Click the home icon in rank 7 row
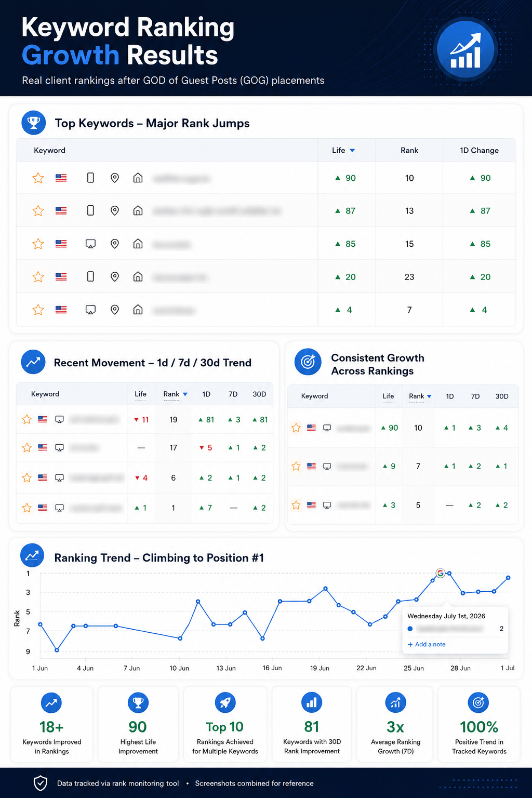 click(138, 310)
